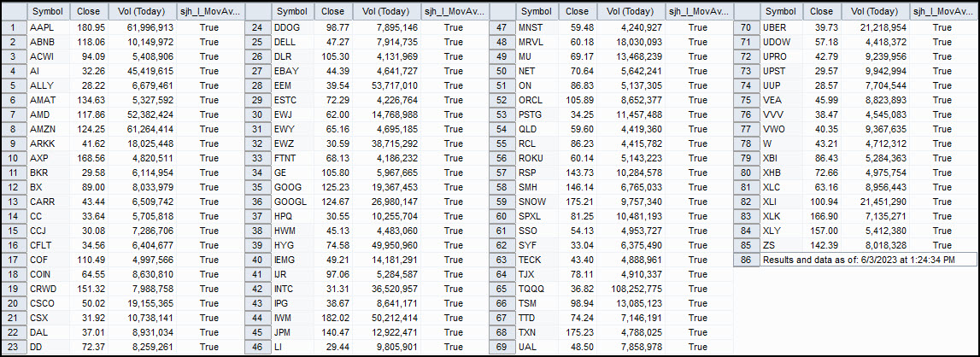Viewport: 980px width, 357px height.
Task: Select AAPL's volume 61,996,913
Action: coord(143,27)
